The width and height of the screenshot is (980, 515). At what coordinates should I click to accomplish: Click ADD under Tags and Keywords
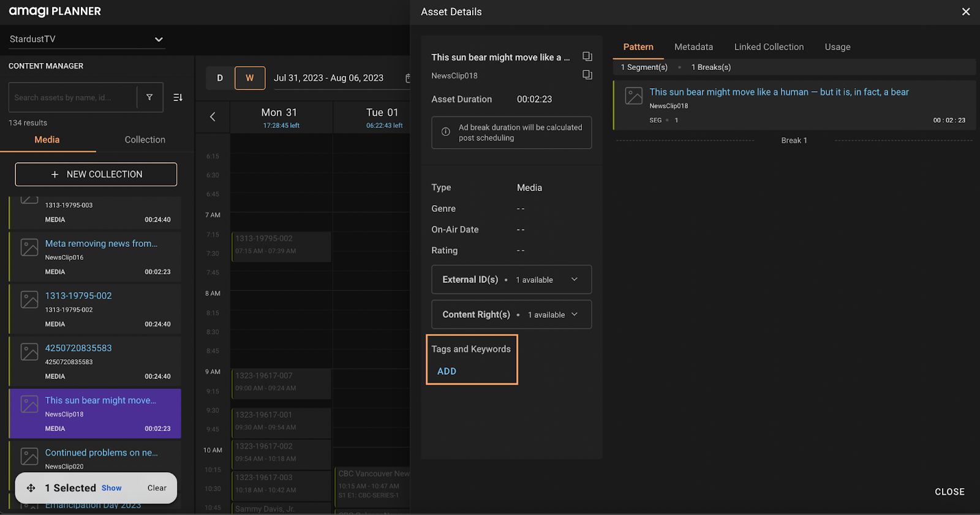click(x=447, y=371)
